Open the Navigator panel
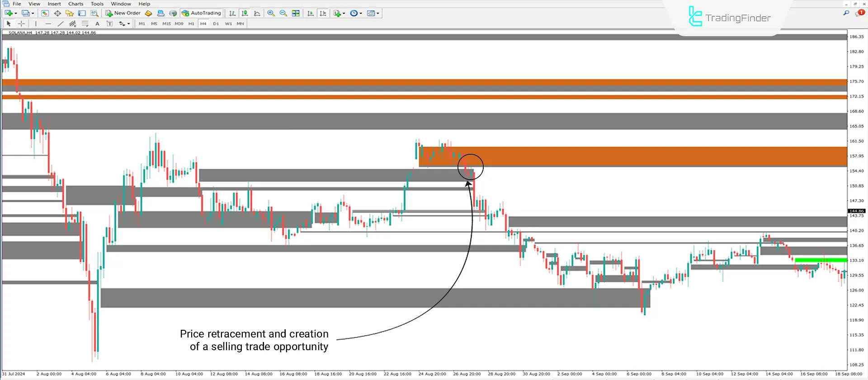868x380 pixels. tap(70, 13)
